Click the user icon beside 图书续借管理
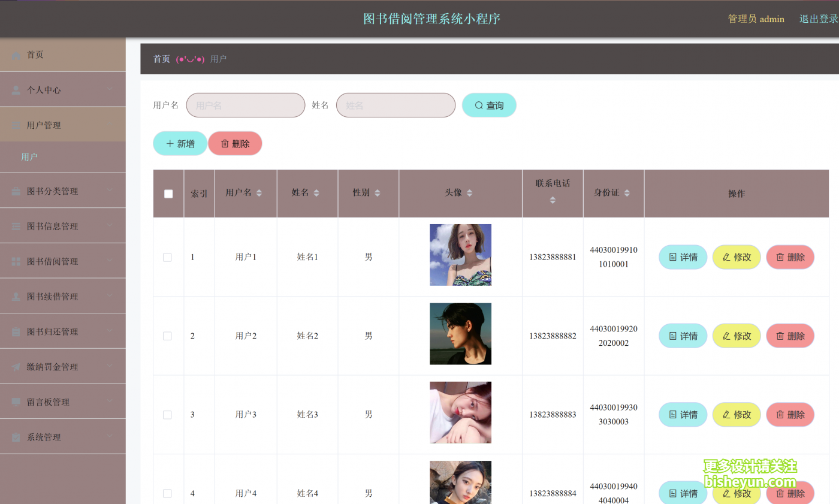 click(16, 297)
